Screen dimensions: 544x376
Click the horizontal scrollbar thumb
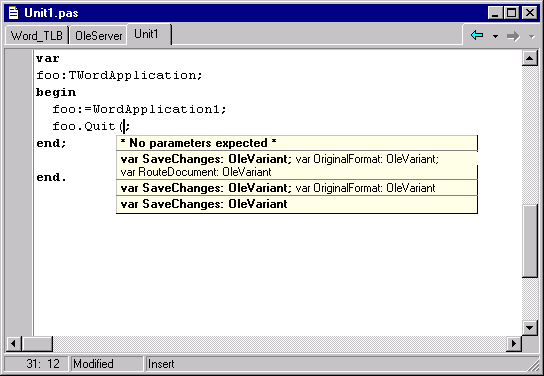37,343
